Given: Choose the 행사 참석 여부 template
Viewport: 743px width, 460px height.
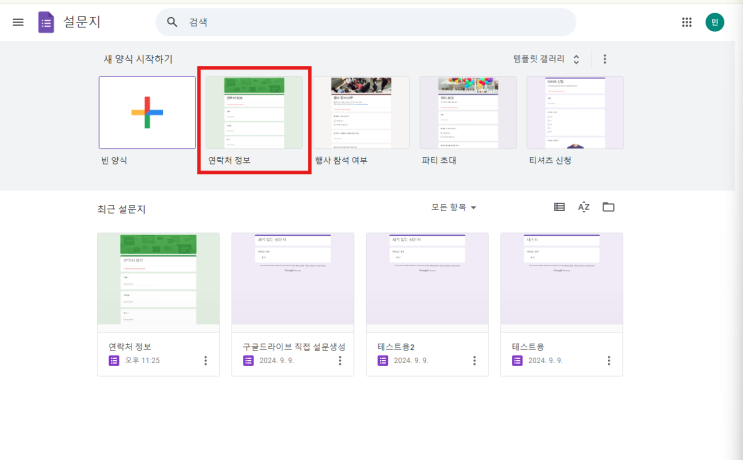Looking at the screenshot, I should pyautogui.click(x=361, y=112).
